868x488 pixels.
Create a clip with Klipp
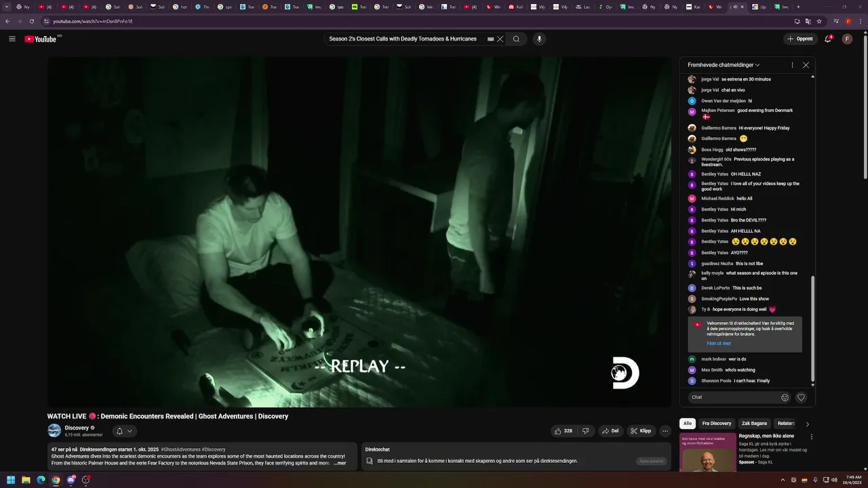click(641, 430)
